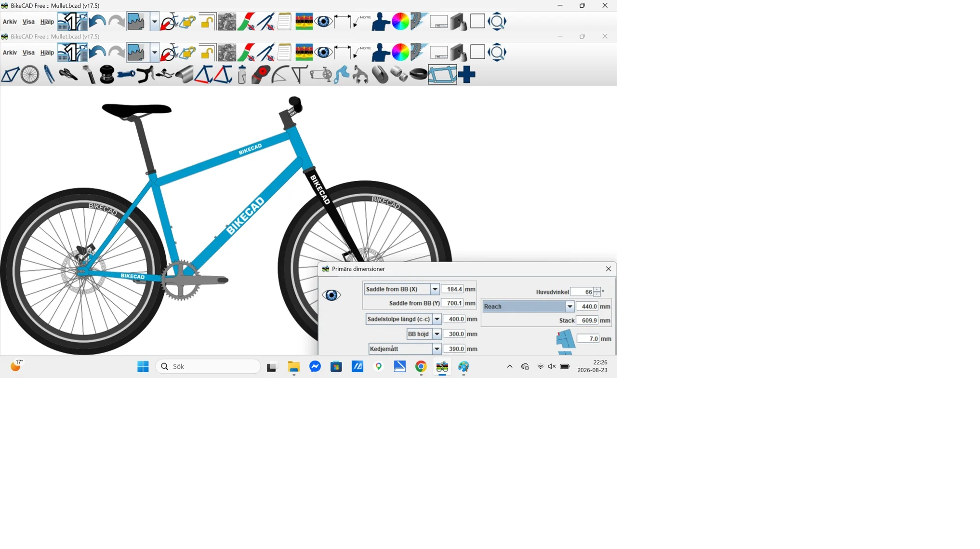
Task: Toggle the stripe-with-eye icon in front window
Action: pyautogui.click(x=246, y=53)
